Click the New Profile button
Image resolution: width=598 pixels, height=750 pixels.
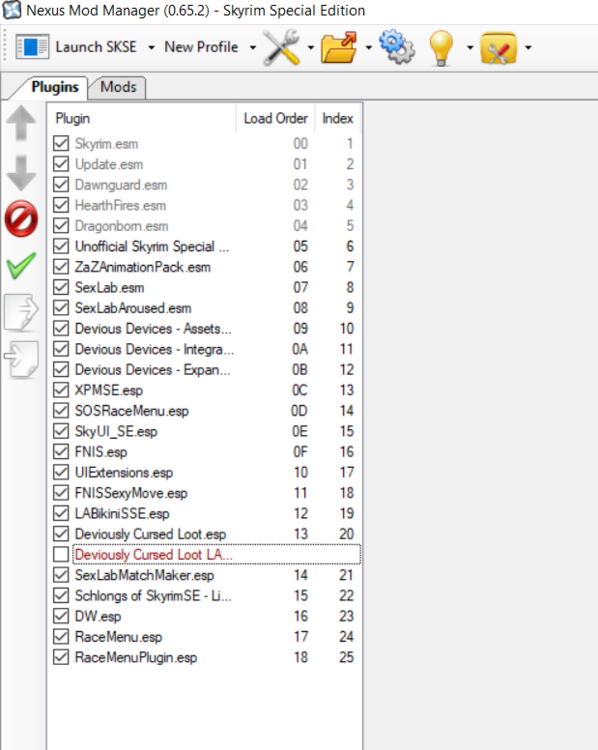click(201, 47)
